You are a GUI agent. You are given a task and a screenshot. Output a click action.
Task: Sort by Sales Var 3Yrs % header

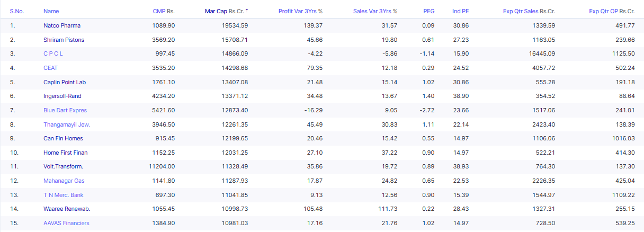[x=375, y=11]
